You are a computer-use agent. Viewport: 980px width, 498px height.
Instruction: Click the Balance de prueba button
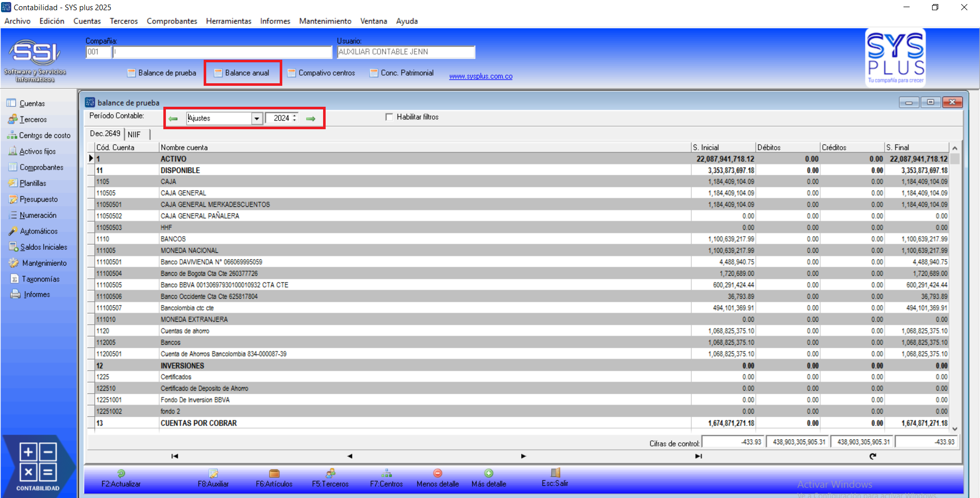coord(162,73)
